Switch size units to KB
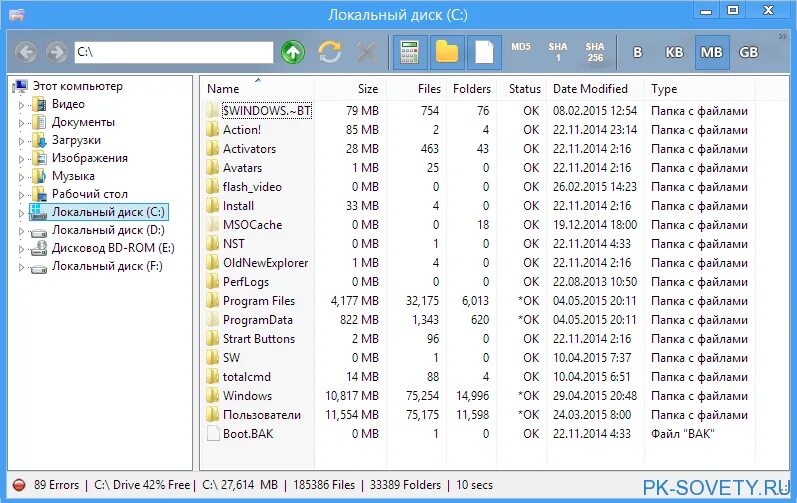This screenshot has height=503, width=797. pyautogui.click(x=674, y=52)
